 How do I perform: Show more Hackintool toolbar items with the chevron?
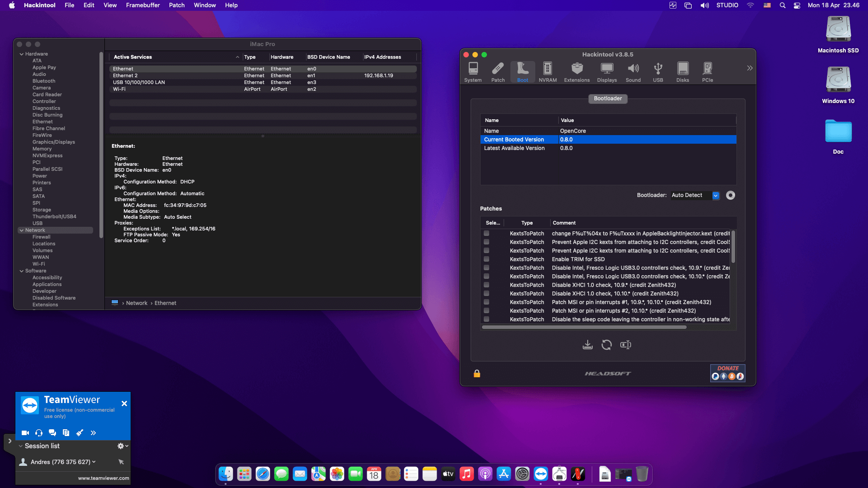pos(750,68)
